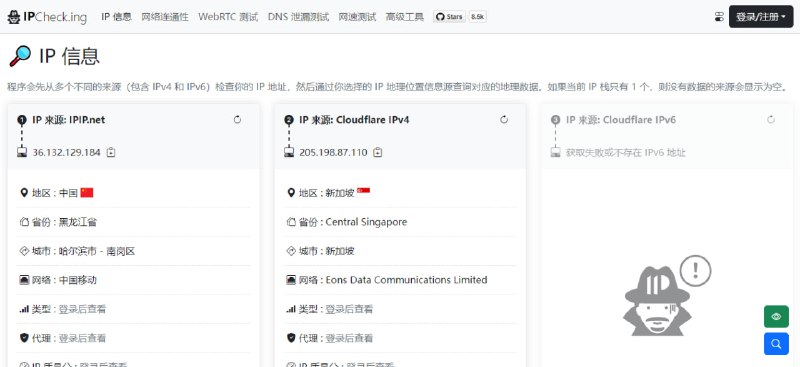Click 登录后查看 in Cloudflare IPv4 代理 row

[349, 338]
